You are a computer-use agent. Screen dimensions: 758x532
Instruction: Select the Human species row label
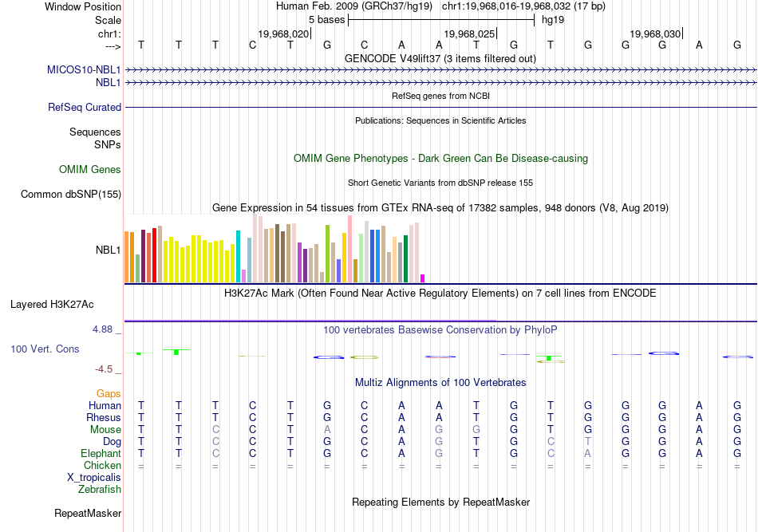[x=105, y=405]
